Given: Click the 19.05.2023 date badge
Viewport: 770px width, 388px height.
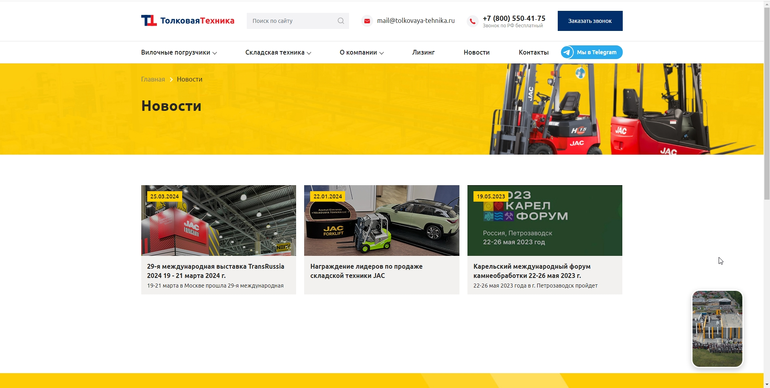Looking at the screenshot, I should click(x=491, y=196).
